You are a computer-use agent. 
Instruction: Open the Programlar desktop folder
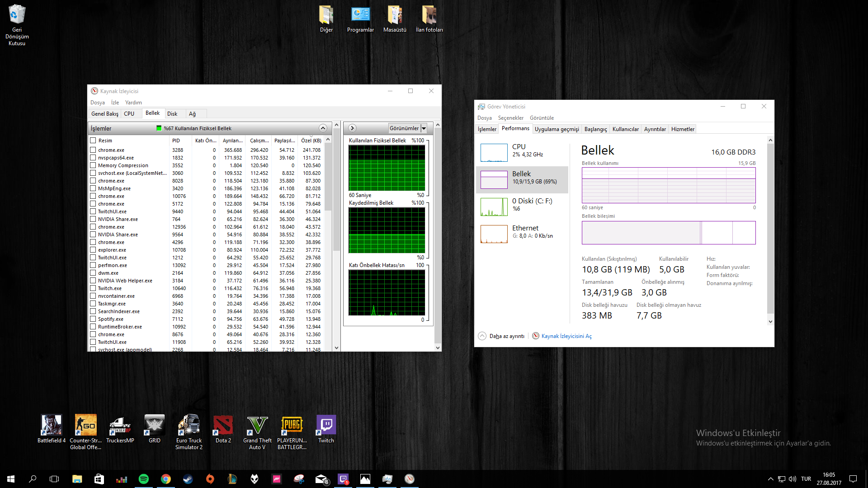[x=360, y=19]
